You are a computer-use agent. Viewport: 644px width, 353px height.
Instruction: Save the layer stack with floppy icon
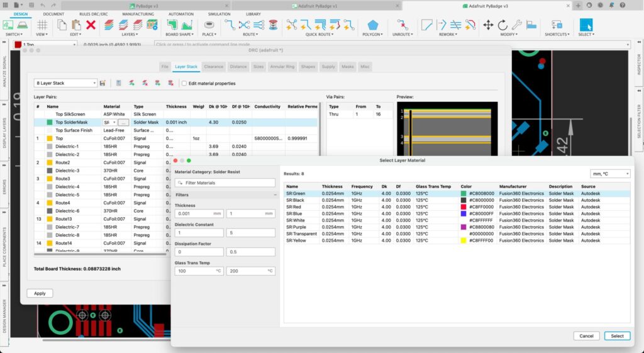point(103,83)
